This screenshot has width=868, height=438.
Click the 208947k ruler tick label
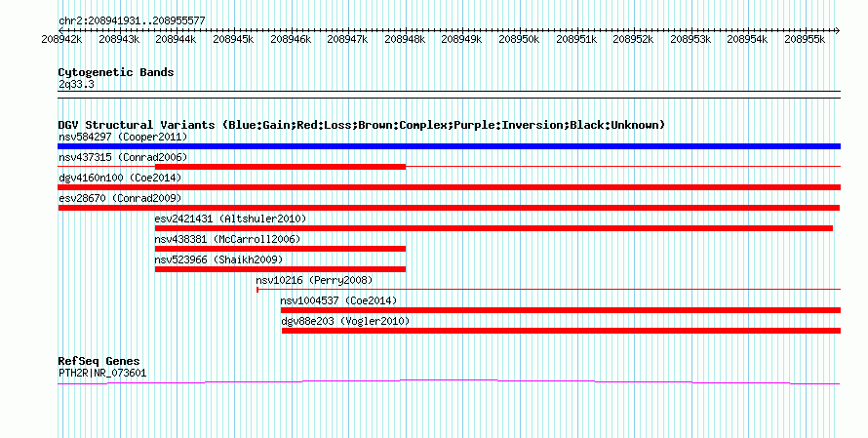pos(347,40)
